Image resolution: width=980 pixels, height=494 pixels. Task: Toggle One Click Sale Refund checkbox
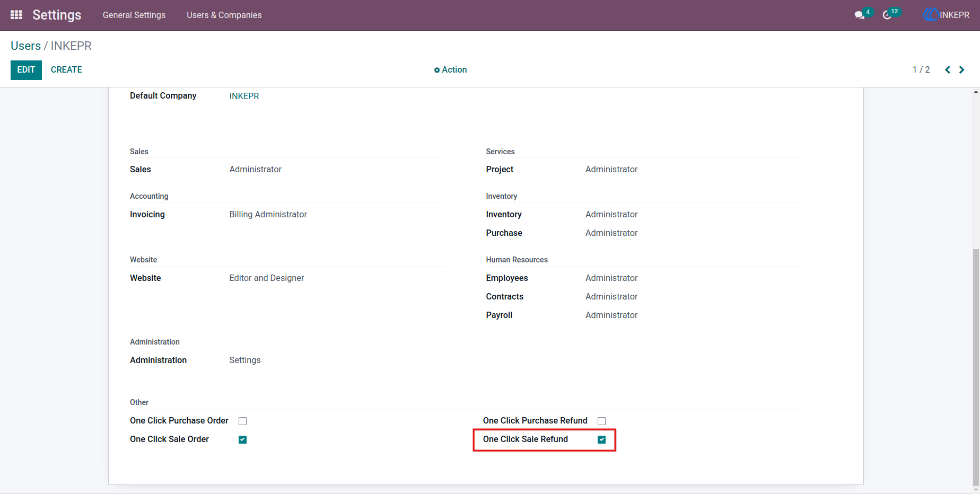click(x=601, y=439)
